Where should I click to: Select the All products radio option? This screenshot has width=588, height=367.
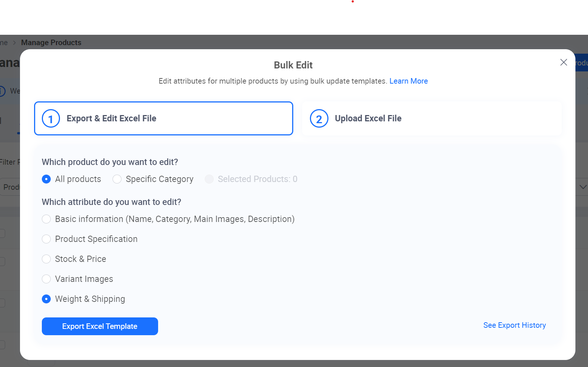coord(46,179)
